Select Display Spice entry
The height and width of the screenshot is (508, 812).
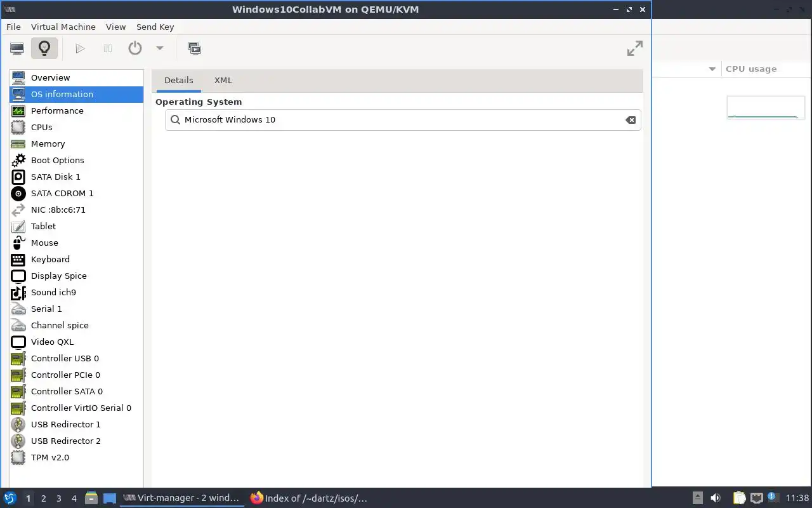click(76, 276)
